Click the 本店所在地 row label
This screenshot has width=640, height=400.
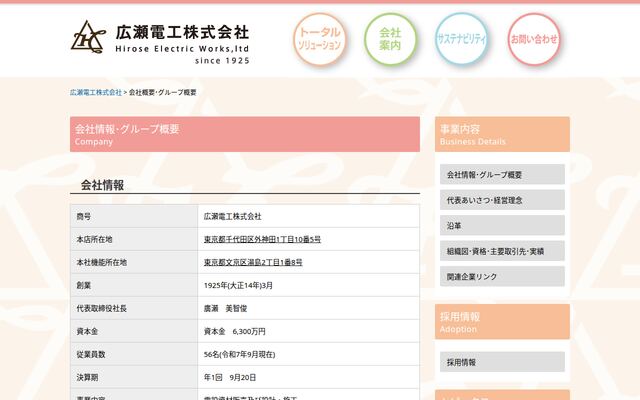94,239
